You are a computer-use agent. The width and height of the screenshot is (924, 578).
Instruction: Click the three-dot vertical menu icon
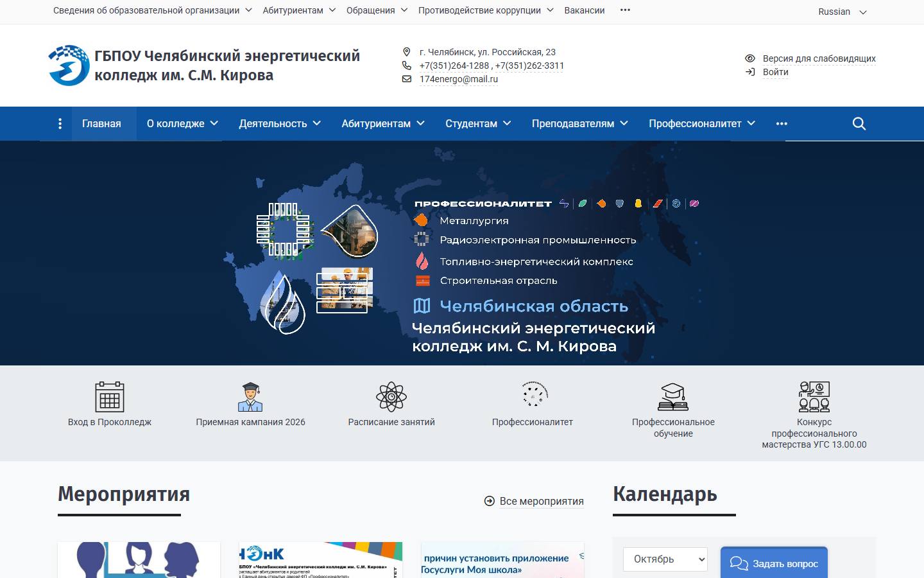[x=60, y=124]
